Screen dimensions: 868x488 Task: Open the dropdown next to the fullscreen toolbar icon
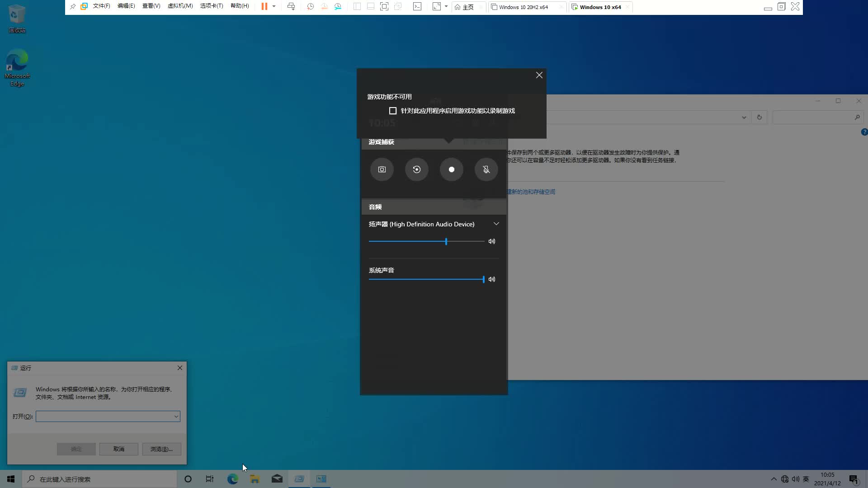click(x=447, y=6)
